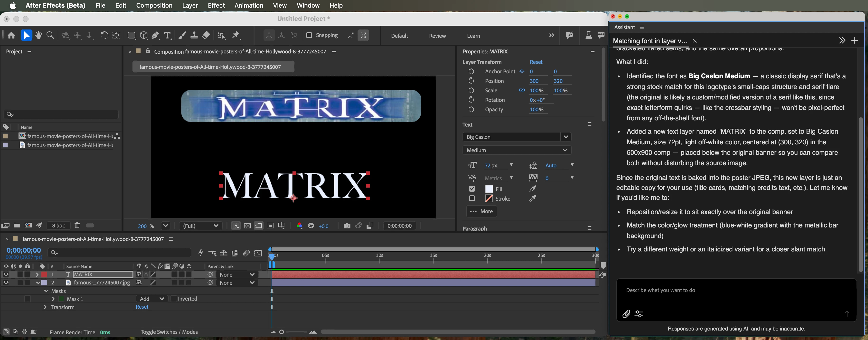Toggle Switches / Modes in timeline
This screenshot has height=340, width=868.
point(169,332)
